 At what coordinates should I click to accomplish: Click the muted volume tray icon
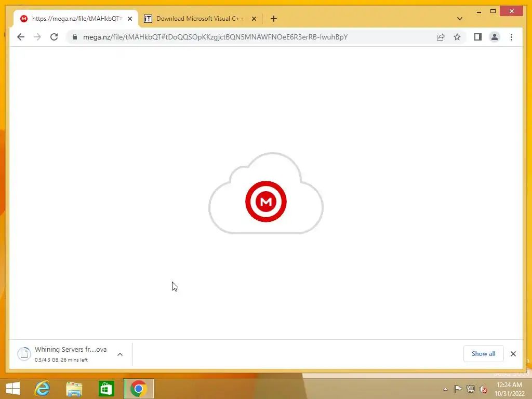(x=483, y=389)
